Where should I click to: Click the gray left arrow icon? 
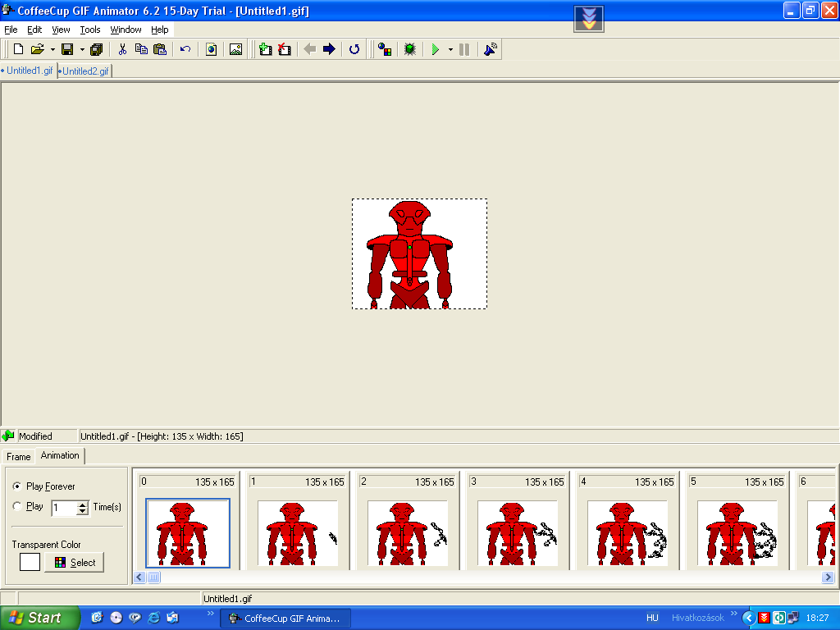click(x=309, y=49)
